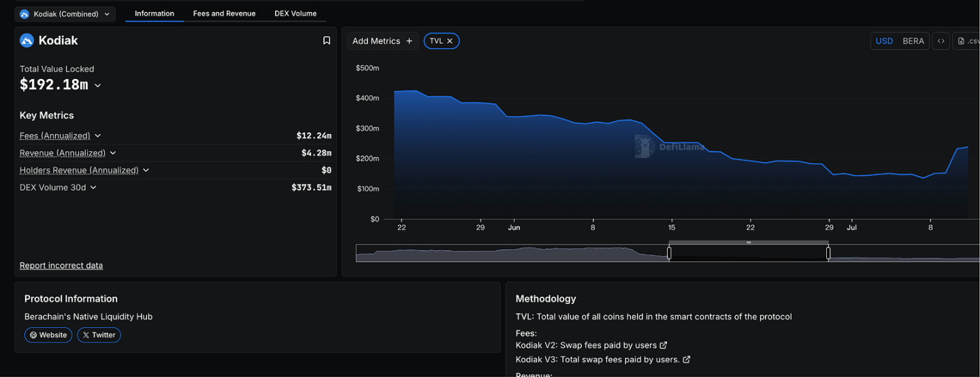
Task: Click the plus icon in Add Metrics
Action: [x=409, y=41]
